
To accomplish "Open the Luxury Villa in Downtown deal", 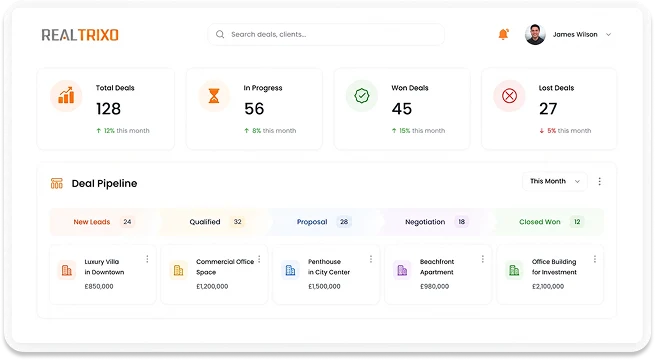I will (x=103, y=274).
